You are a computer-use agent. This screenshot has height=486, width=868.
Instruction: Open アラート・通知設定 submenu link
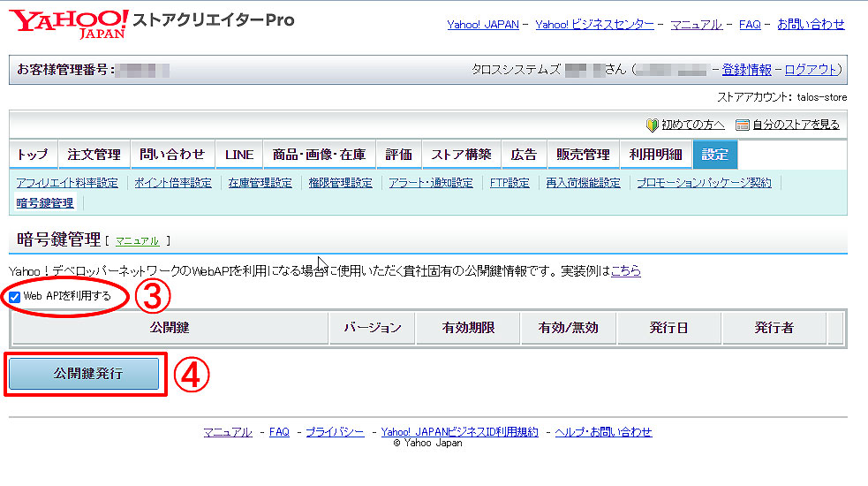pos(431,183)
